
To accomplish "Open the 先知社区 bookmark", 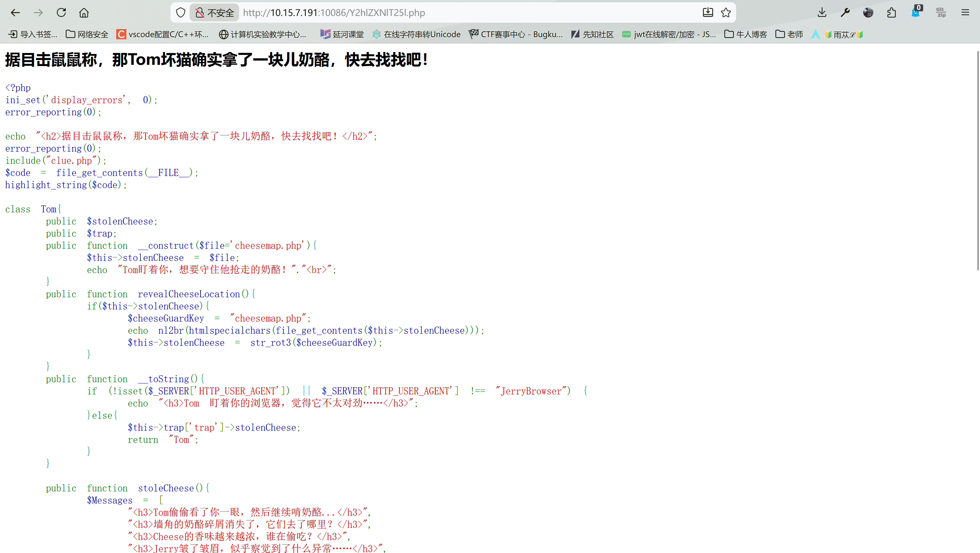I will [x=592, y=34].
